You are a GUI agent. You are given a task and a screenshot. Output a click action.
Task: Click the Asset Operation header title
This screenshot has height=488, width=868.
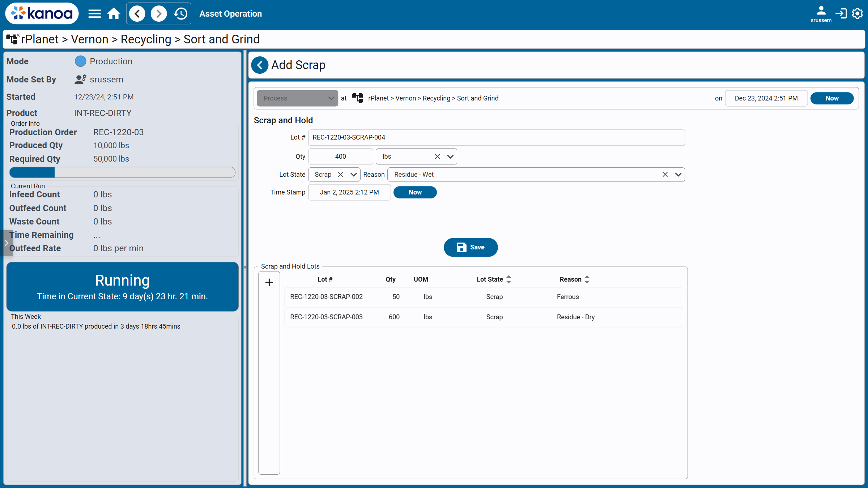coord(230,14)
